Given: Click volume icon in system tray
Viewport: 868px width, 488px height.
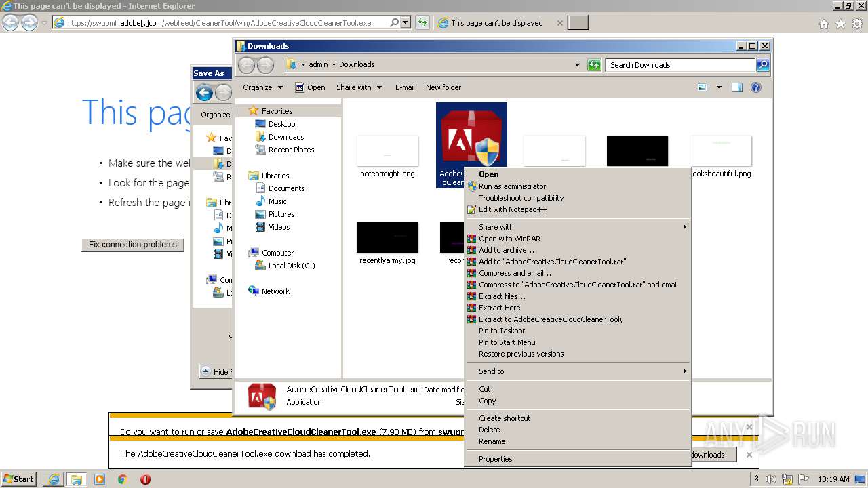Looking at the screenshot, I should coord(771,479).
